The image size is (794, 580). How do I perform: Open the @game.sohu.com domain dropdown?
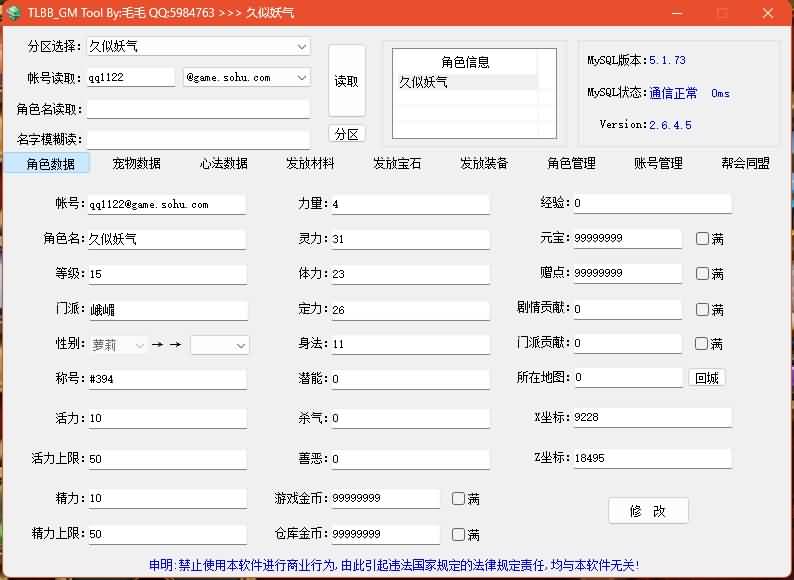[247, 78]
